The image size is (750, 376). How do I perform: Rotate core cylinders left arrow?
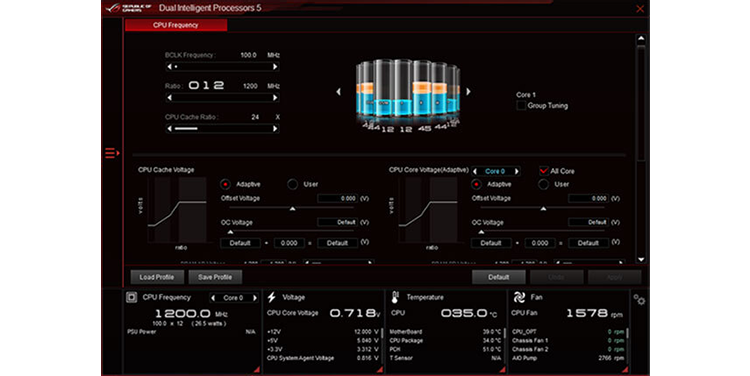339,91
